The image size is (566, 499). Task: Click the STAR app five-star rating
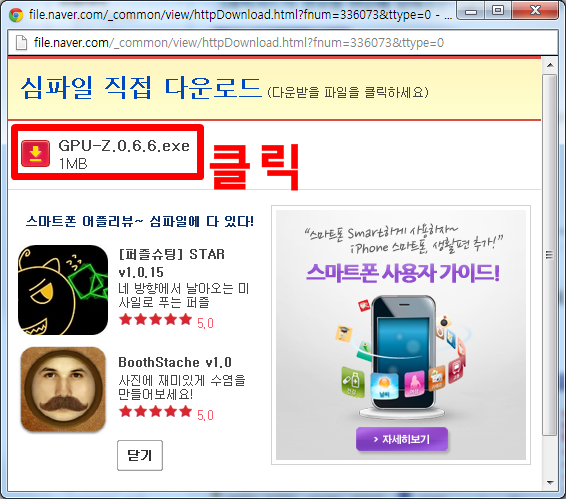[x=155, y=319]
